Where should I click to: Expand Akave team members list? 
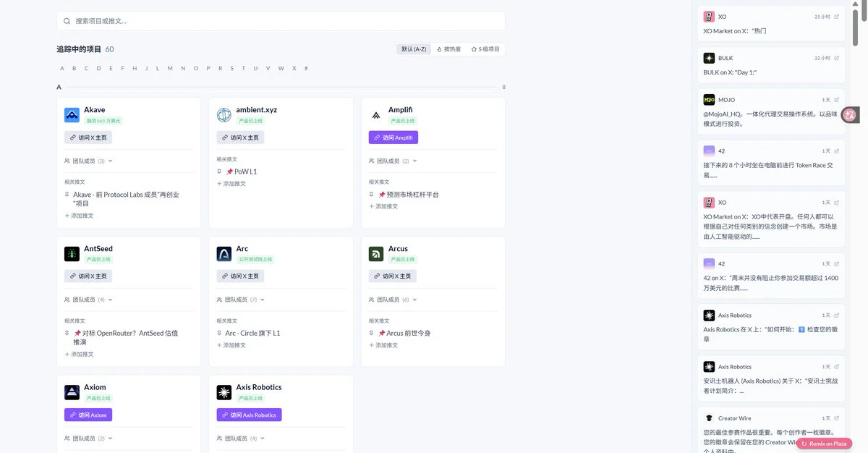pos(88,161)
